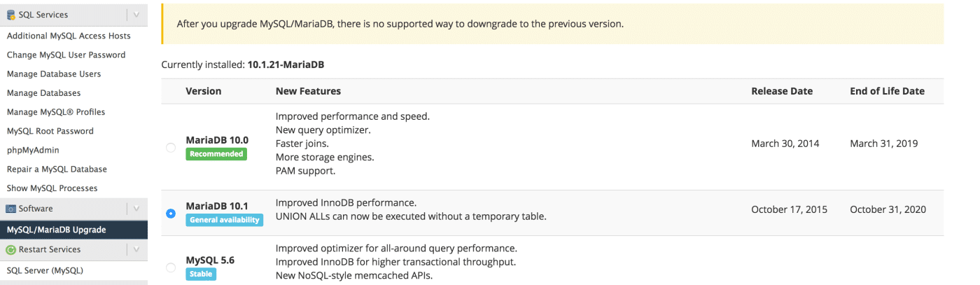This screenshot has height=285, width=980.
Task: Collapse the SQL Services section chevron
Action: (x=136, y=15)
